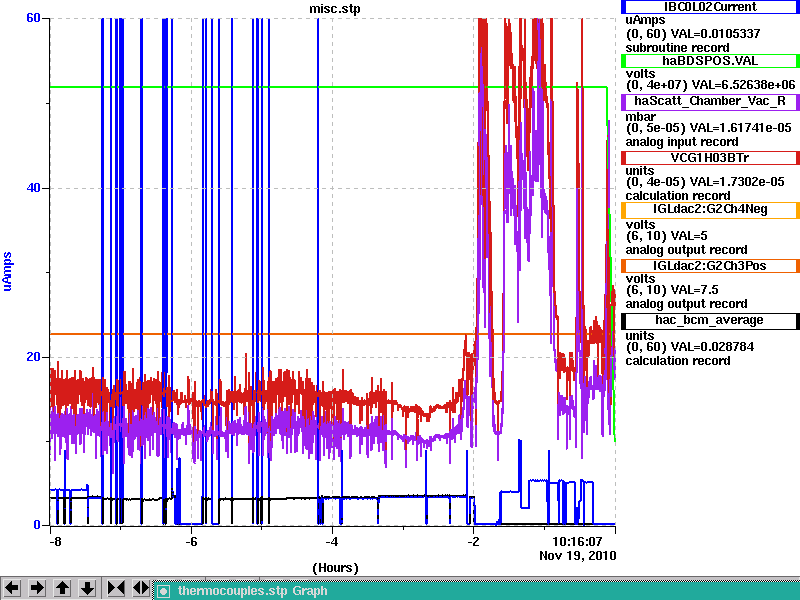
Task: Click the 10:16:07 timestamp on the axis
Action: (x=578, y=541)
